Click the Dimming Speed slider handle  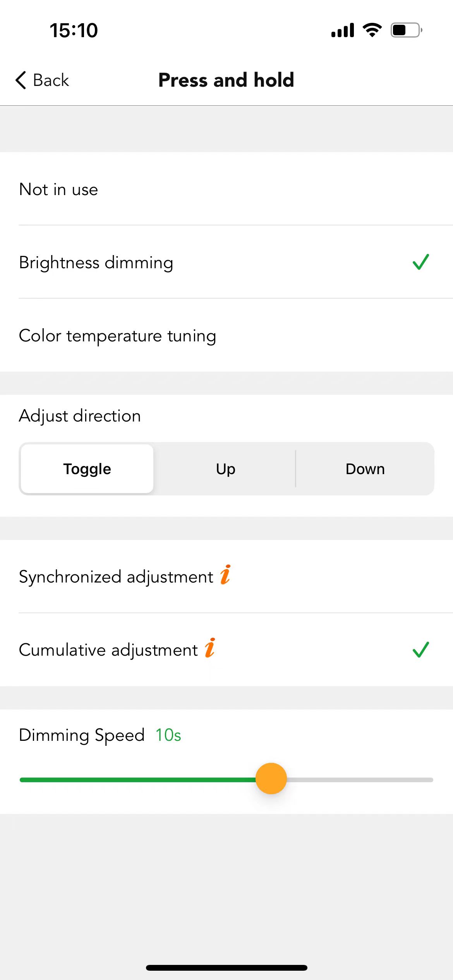pos(271,778)
